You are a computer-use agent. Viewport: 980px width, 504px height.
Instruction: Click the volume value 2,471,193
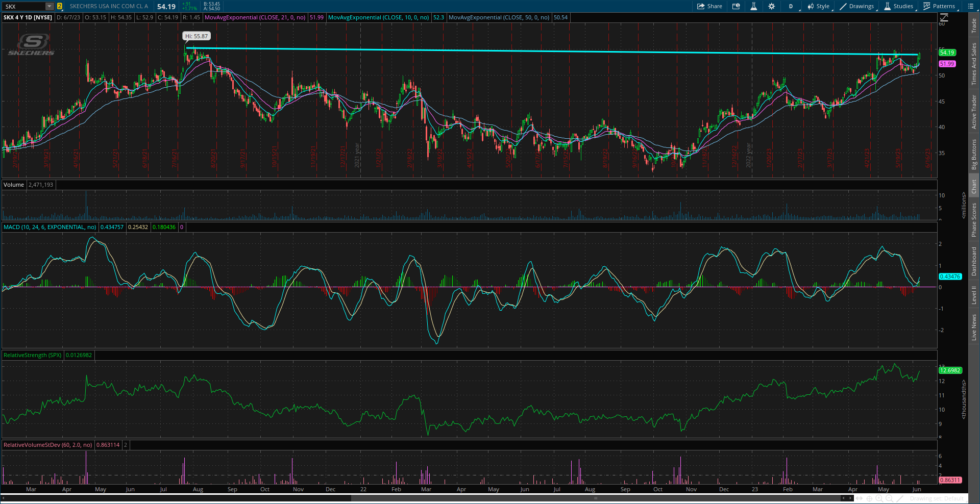coord(41,185)
